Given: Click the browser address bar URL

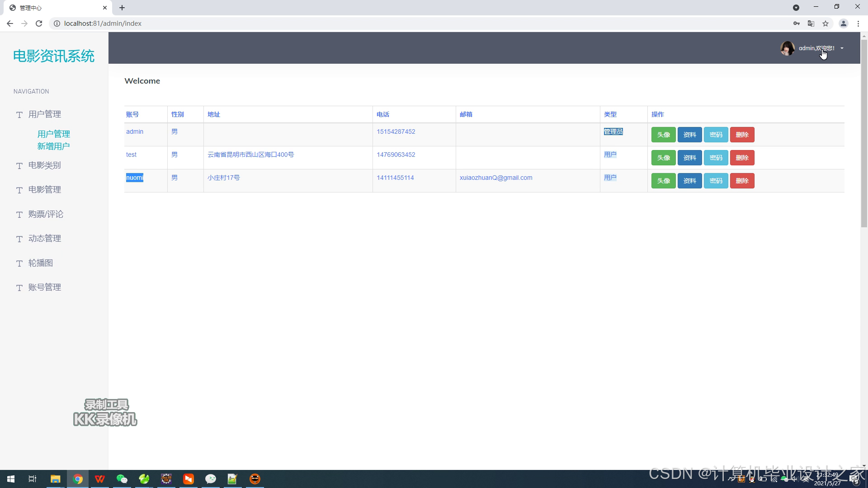Looking at the screenshot, I should [x=103, y=23].
